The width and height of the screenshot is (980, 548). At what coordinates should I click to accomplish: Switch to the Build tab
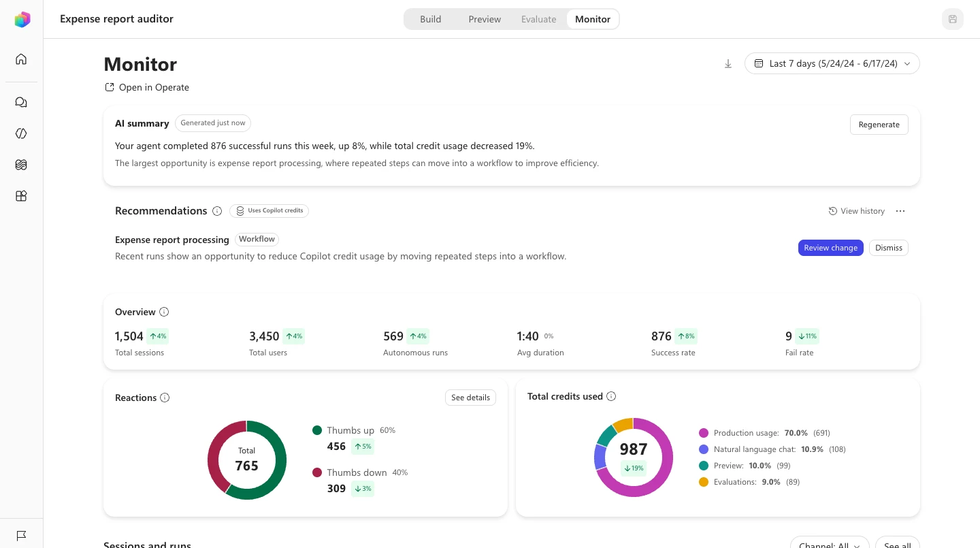pyautogui.click(x=430, y=19)
